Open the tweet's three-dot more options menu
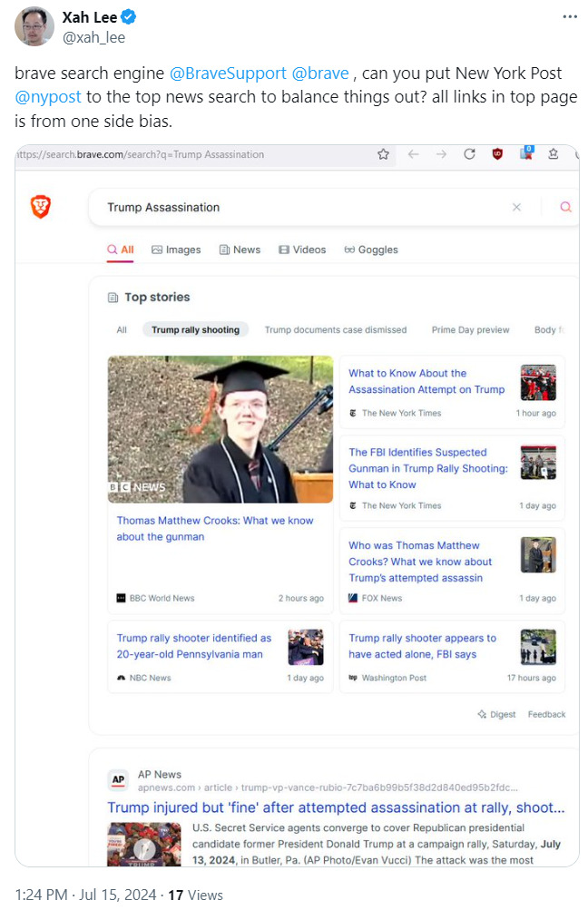 coord(569,17)
